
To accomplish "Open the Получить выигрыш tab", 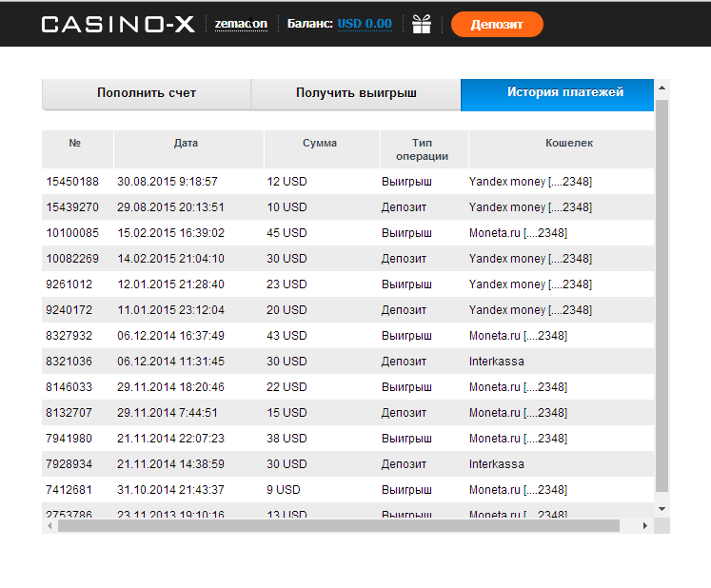I will tap(356, 93).
